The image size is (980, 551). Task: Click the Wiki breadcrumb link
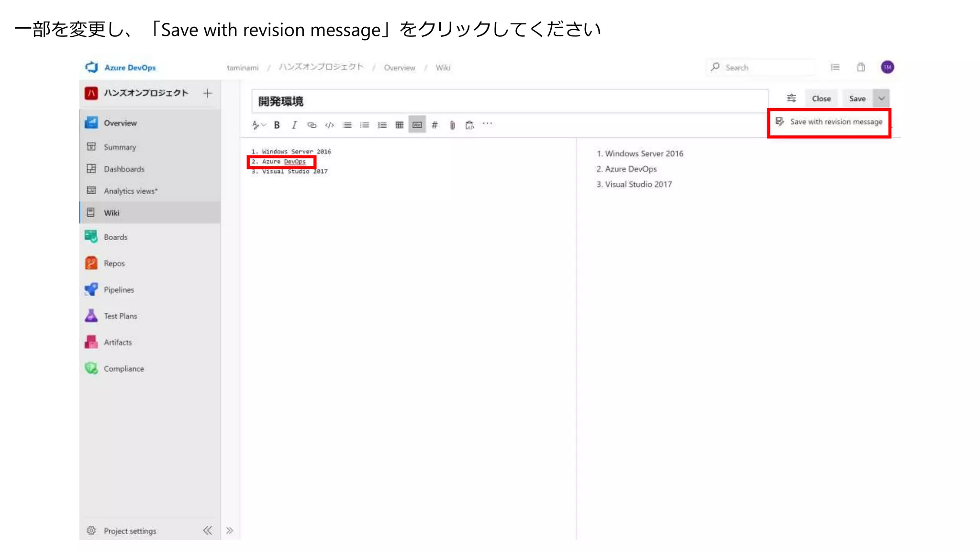pos(443,68)
